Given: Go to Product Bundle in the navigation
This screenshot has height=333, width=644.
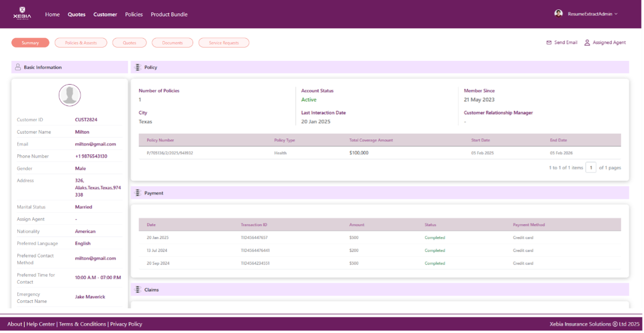Looking at the screenshot, I should (x=169, y=14).
